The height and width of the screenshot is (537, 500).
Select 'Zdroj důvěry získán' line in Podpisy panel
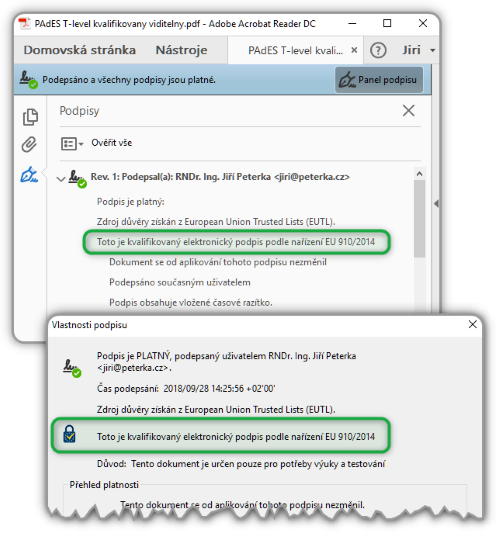[216, 222]
